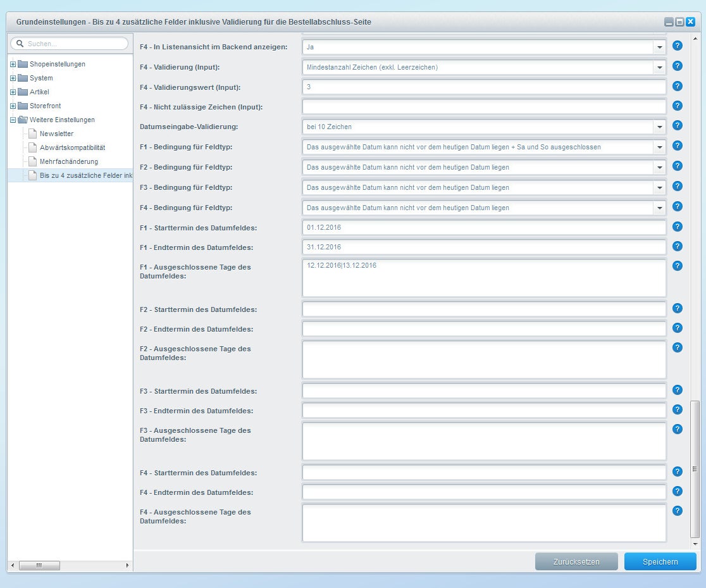Click help icon for F3 Endtermin des Datumfeldes
Image resolution: width=706 pixels, height=588 pixels.
point(677,410)
